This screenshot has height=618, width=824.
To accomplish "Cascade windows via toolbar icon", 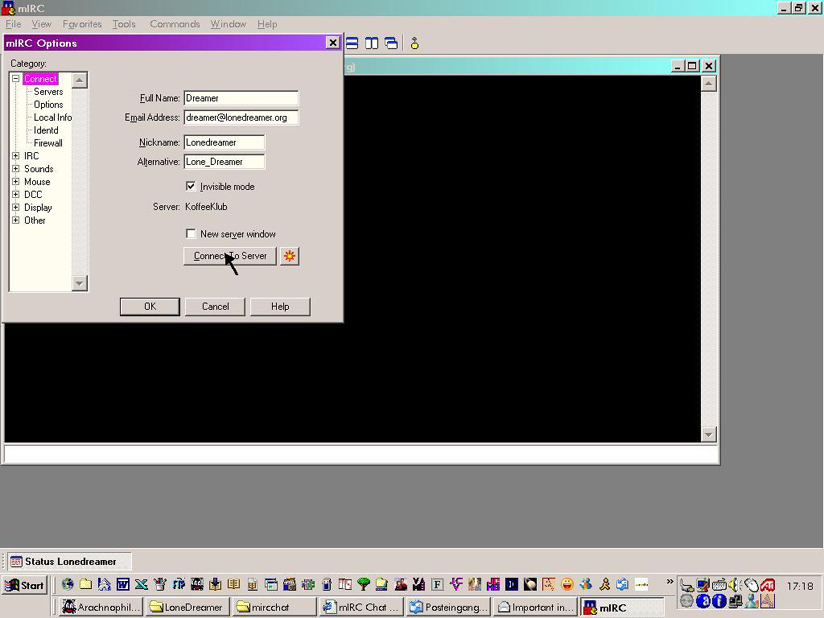I will 391,44.
